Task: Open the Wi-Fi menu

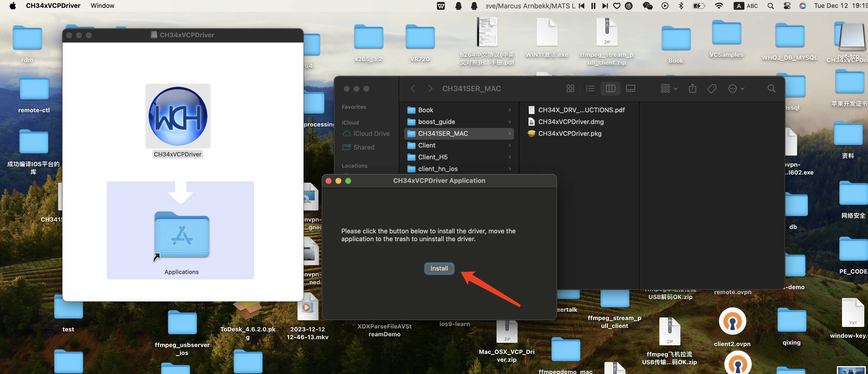Action: point(719,6)
